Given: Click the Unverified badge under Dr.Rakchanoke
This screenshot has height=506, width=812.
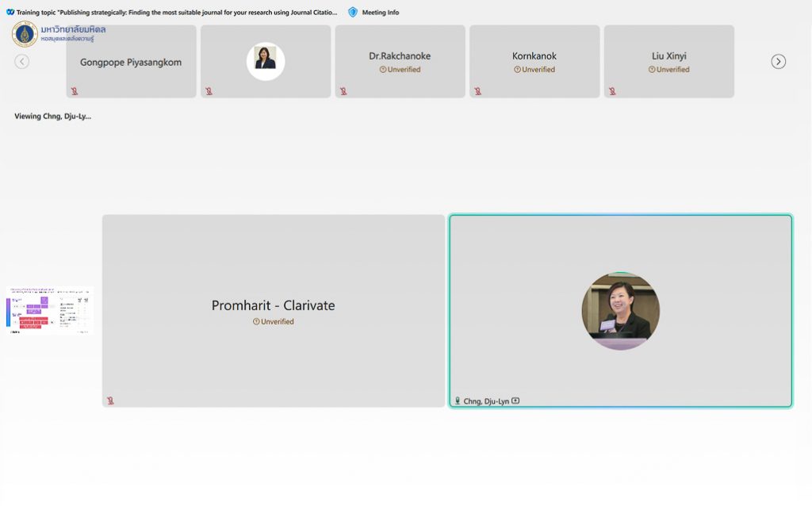Looking at the screenshot, I should pos(400,70).
